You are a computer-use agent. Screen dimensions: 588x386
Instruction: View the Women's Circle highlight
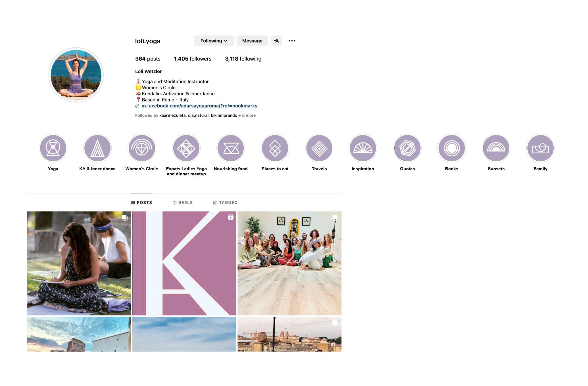point(142,148)
